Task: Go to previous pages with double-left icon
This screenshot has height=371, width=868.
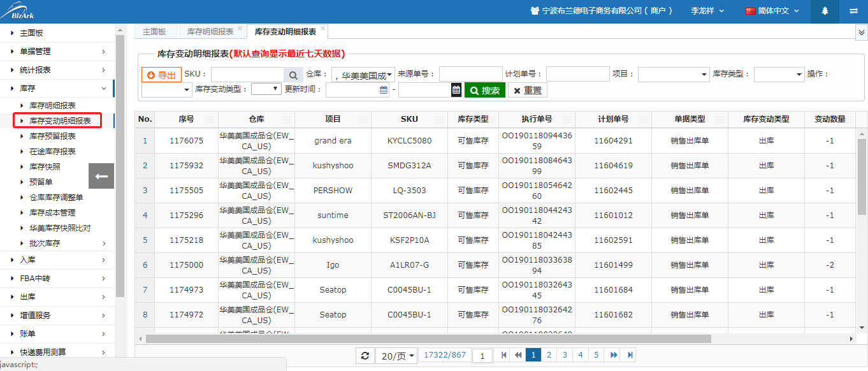Action: 518,355
